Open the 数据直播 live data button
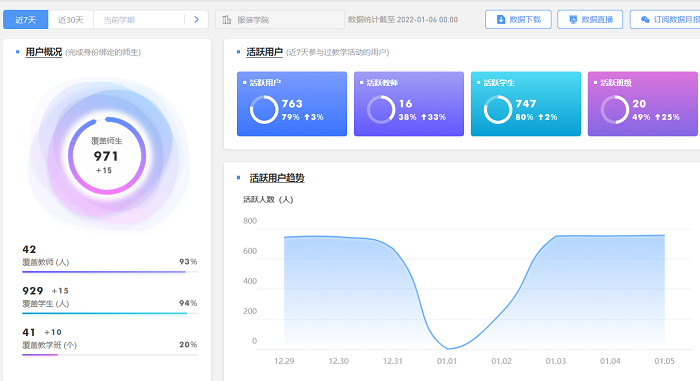Screen dimensions: 700x381 point(590,20)
